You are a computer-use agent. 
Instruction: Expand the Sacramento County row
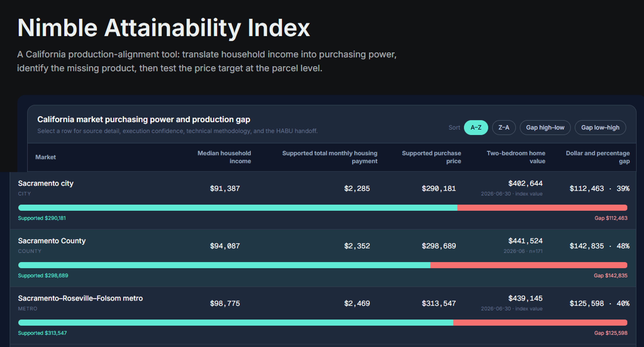323,258
